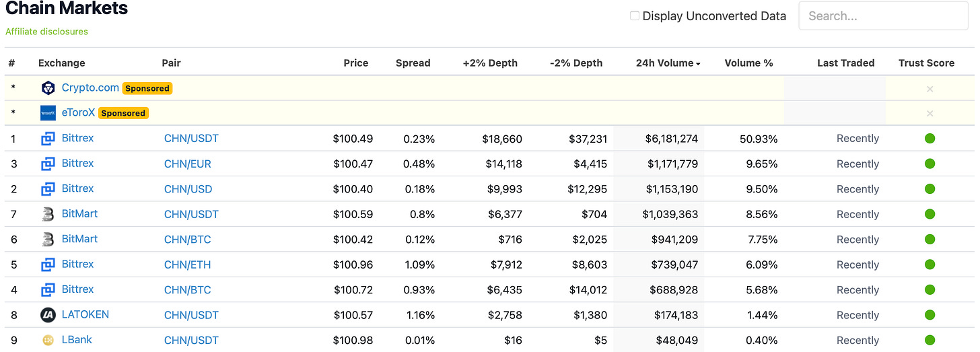The height and width of the screenshot is (352, 980).
Task: Click Bittrex icon in $100.72 row
Action: point(48,290)
